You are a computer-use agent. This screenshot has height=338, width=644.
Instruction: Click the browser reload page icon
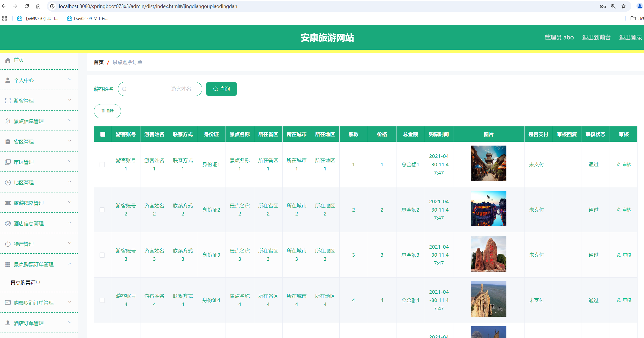click(x=27, y=6)
